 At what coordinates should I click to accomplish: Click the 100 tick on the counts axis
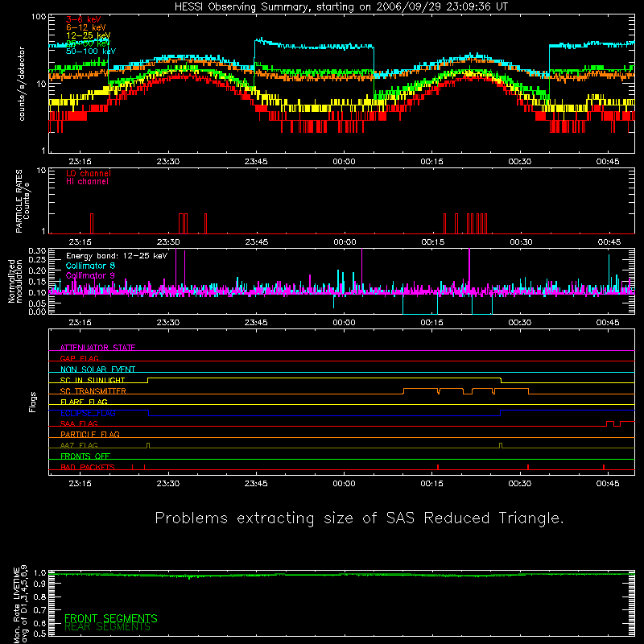click(x=38, y=17)
